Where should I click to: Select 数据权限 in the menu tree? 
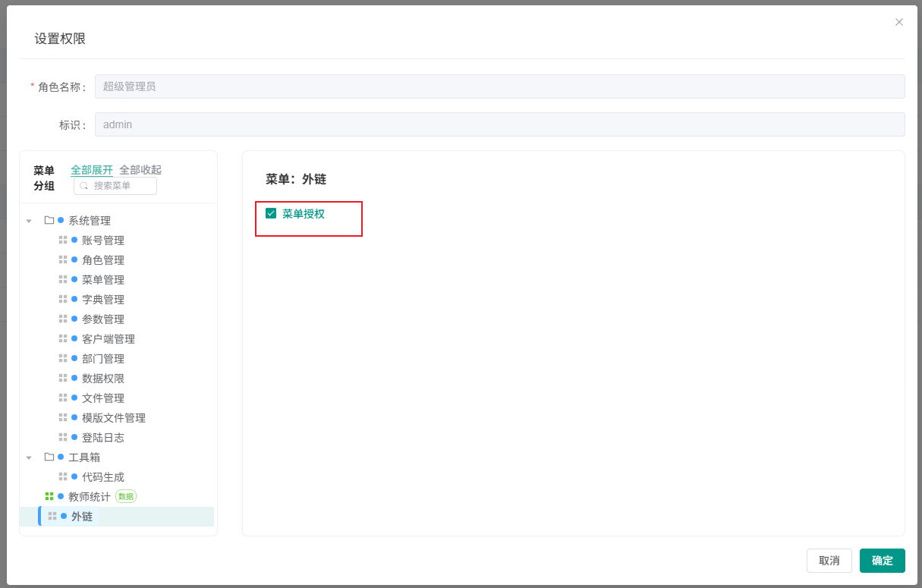point(103,379)
